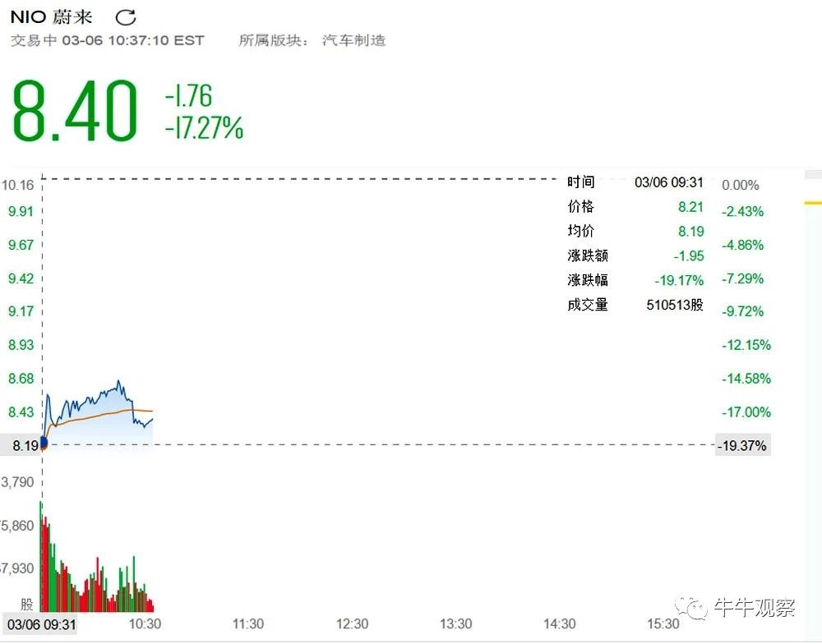Click the 12:30 label on the time axis
The image size is (822, 644).
(x=352, y=624)
